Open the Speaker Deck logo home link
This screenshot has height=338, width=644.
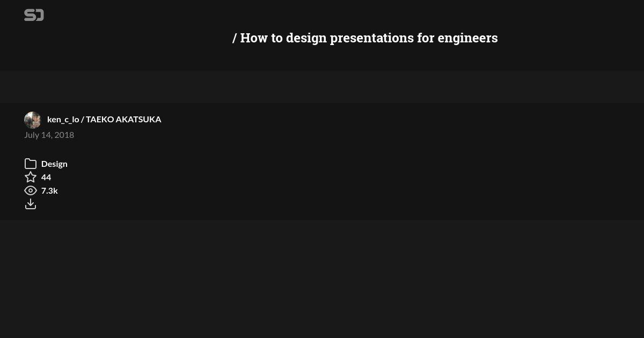click(34, 15)
